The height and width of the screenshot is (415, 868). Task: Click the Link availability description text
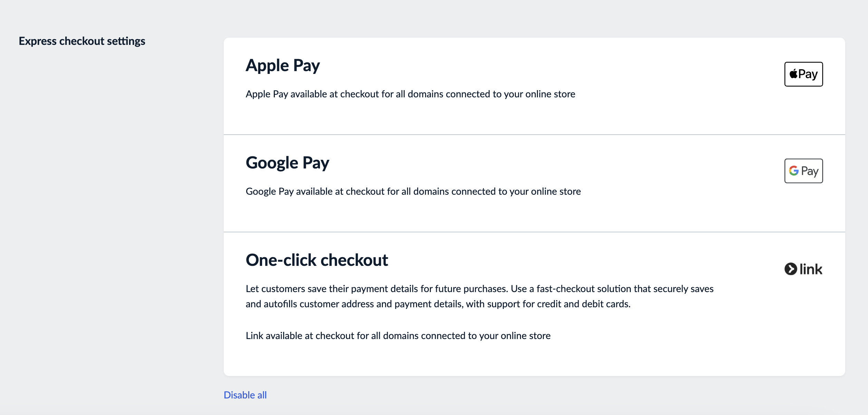[x=398, y=335]
